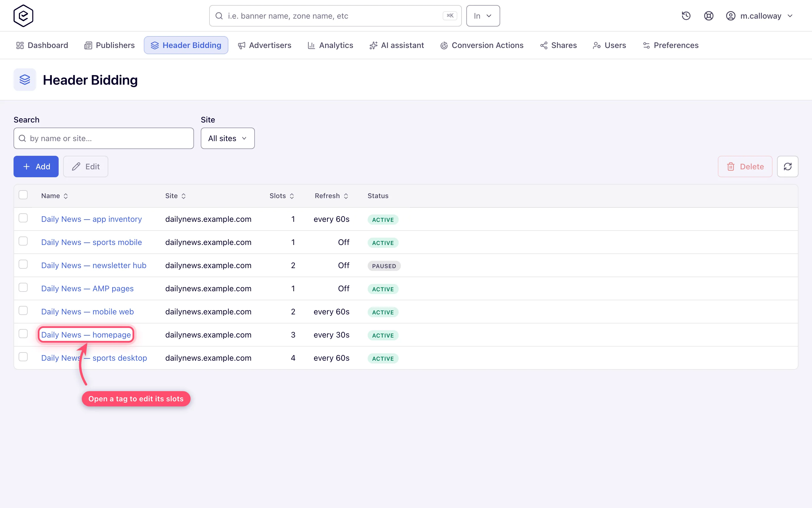Open Daily News — homepage tag

(x=86, y=335)
